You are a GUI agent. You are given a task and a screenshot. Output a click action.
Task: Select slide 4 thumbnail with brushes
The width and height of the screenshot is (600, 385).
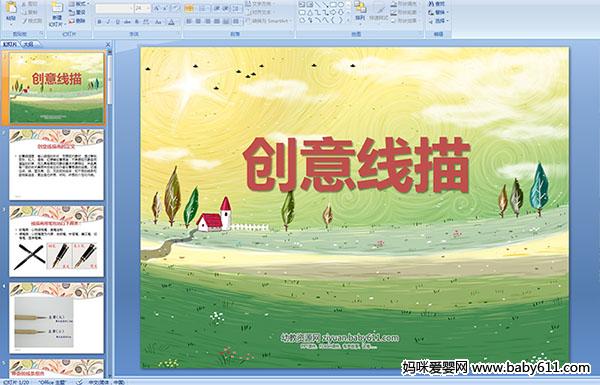[57, 318]
